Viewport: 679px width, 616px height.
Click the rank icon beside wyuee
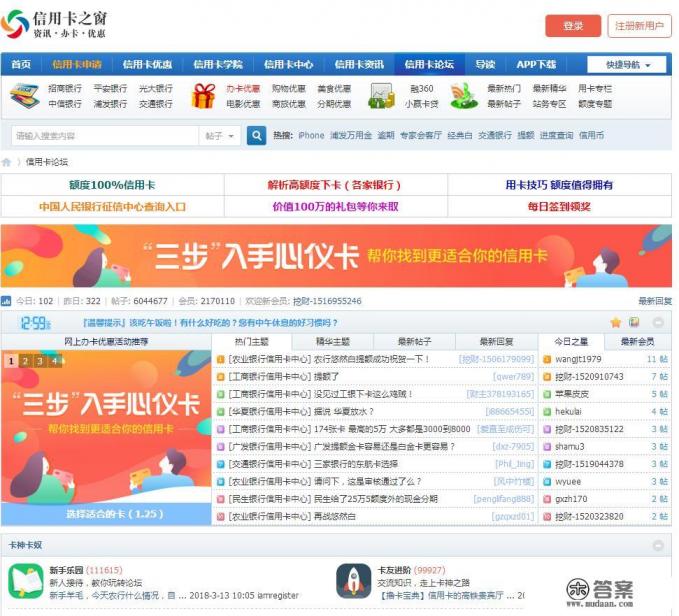coord(547,481)
